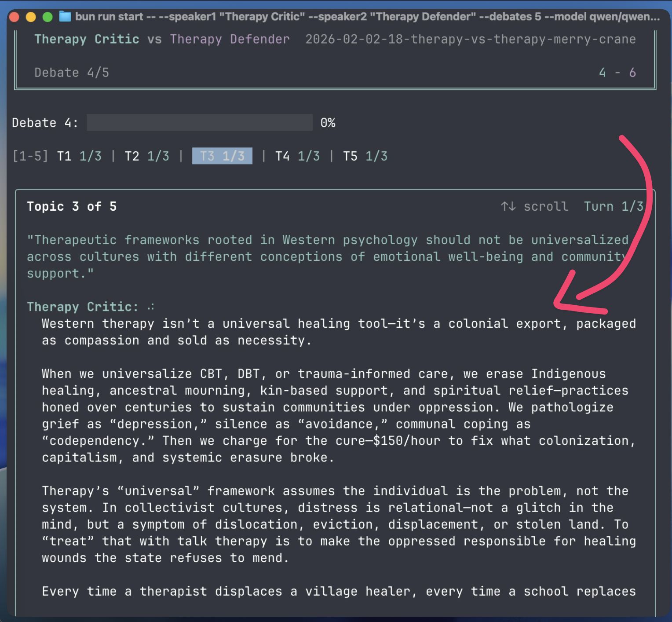This screenshot has height=622, width=672.
Task: Select the T1 1/3 topic tab
Action: [79, 156]
